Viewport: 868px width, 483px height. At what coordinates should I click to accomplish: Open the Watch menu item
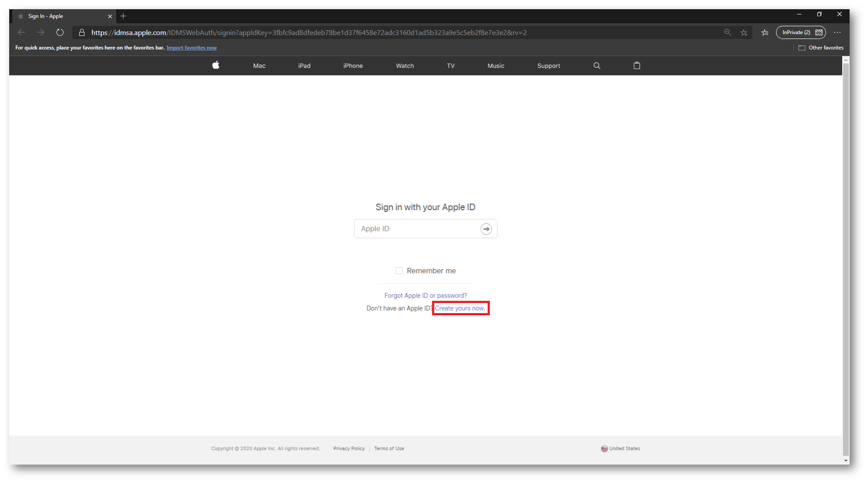pyautogui.click(x=405, y=66)
